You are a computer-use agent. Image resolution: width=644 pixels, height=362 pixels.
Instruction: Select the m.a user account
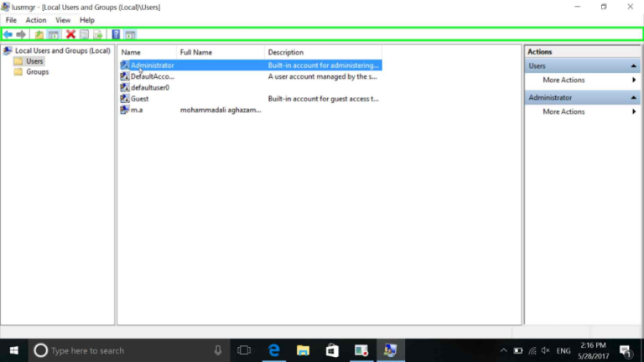[137, 110]
